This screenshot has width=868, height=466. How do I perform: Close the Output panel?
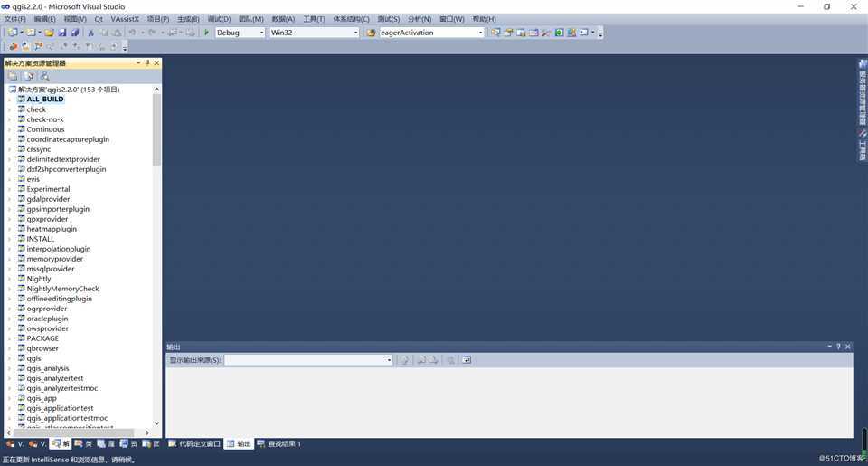[848, 347]
